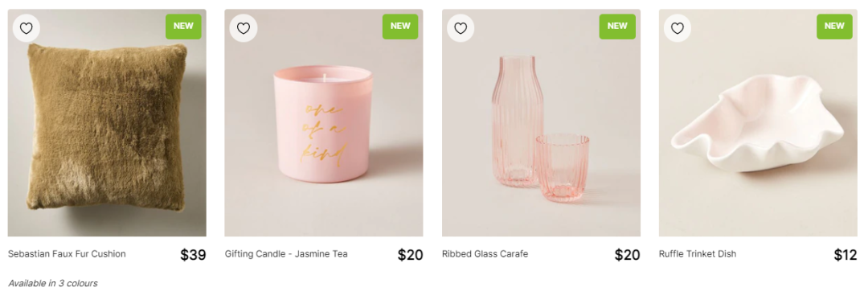Select NEW badge on glass carafe card
This screenshot has width=868, height=304.
pyautogui.click(x=617, y=26)
